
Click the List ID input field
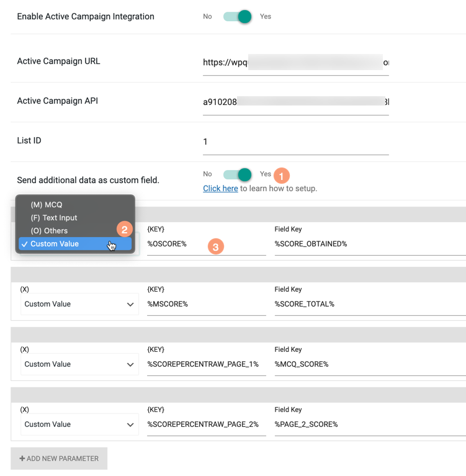pyautogui.click(x=296, y=141)
